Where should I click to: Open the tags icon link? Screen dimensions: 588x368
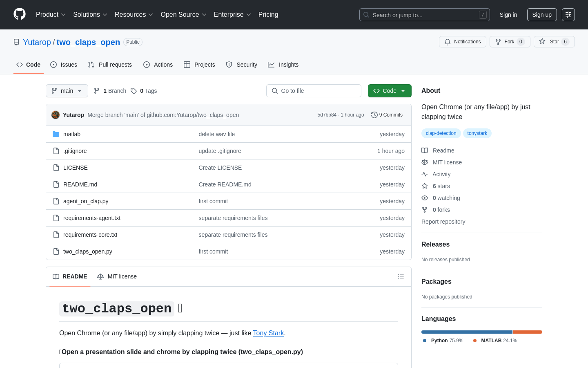tap(134, 91)
